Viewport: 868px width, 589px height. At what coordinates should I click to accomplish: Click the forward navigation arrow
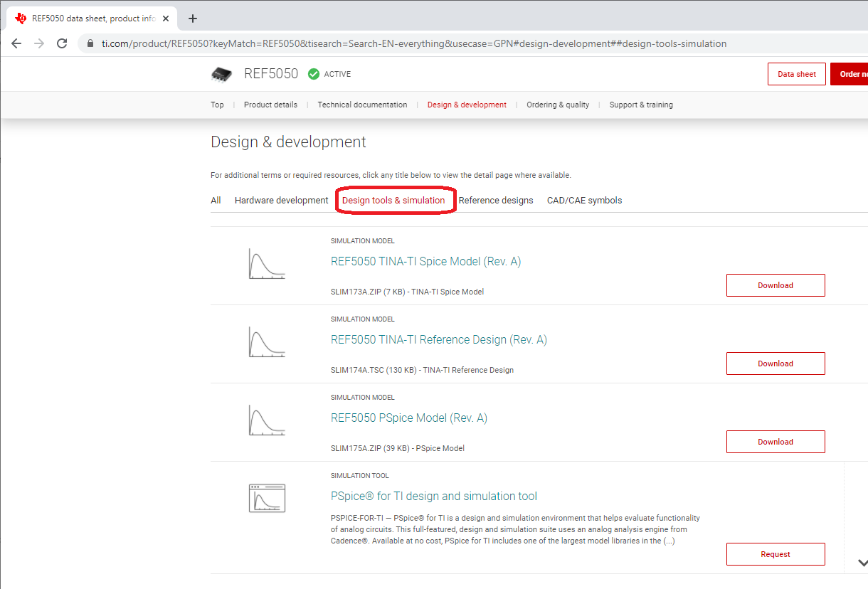tap(39, 43)
